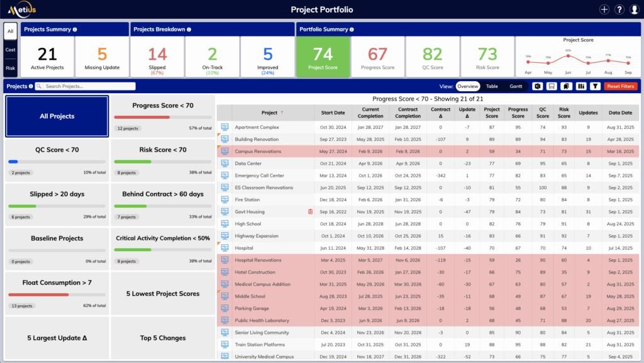Sort by the Start Date column header
The width and height of the screenshot is (644, 363).
(x=333, y=113)
